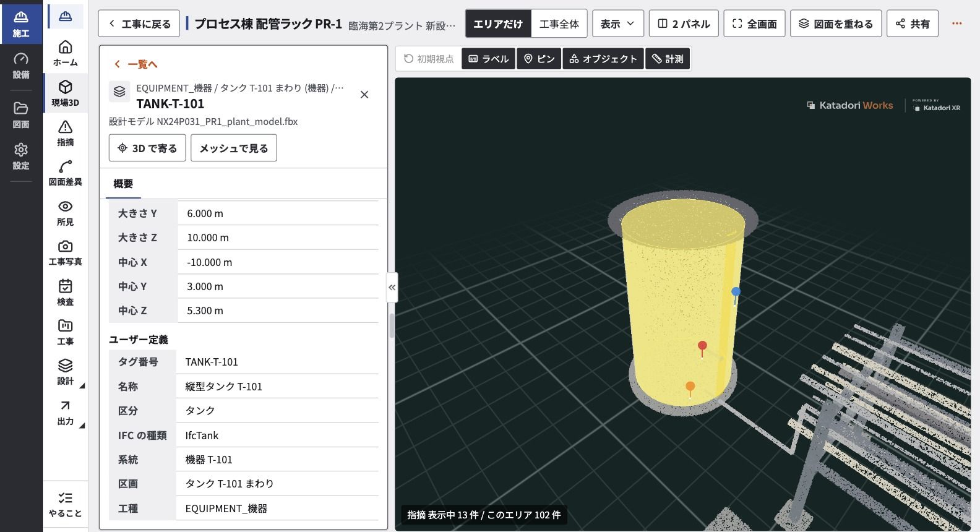Click 3D で寄る button
This screenshot has width=980, height=532.
point(147,148)
